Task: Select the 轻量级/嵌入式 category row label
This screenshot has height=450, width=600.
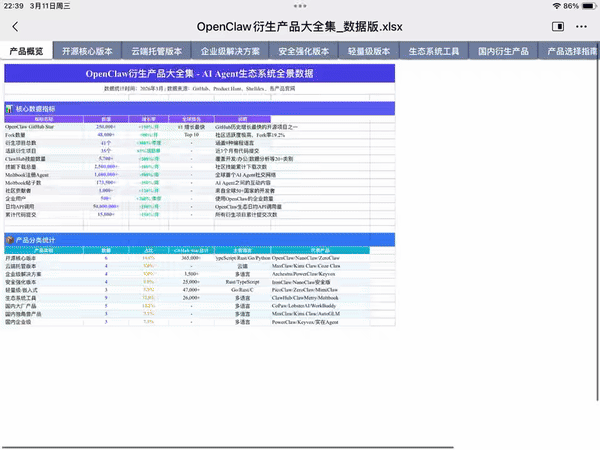Action: coord(44,290)
